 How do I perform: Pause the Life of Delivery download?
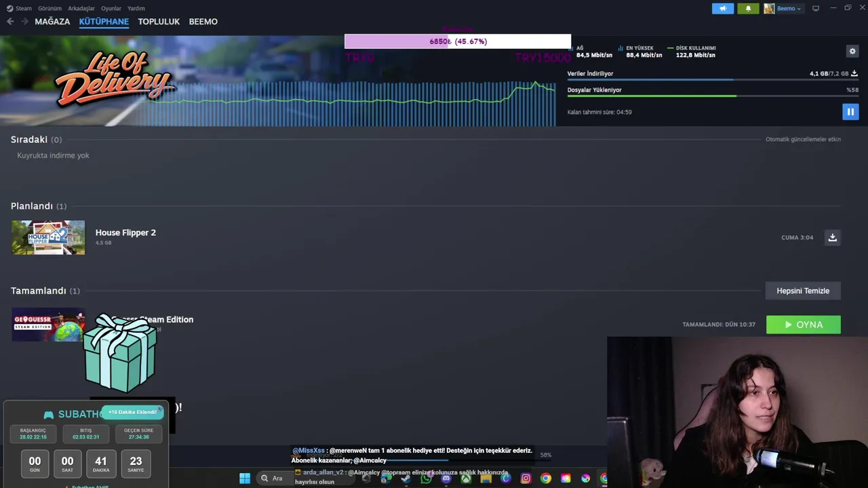tap(850, 112)
